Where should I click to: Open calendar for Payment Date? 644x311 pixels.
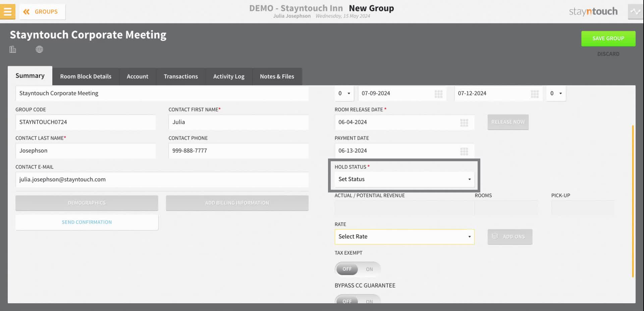[x=464, y=151]
